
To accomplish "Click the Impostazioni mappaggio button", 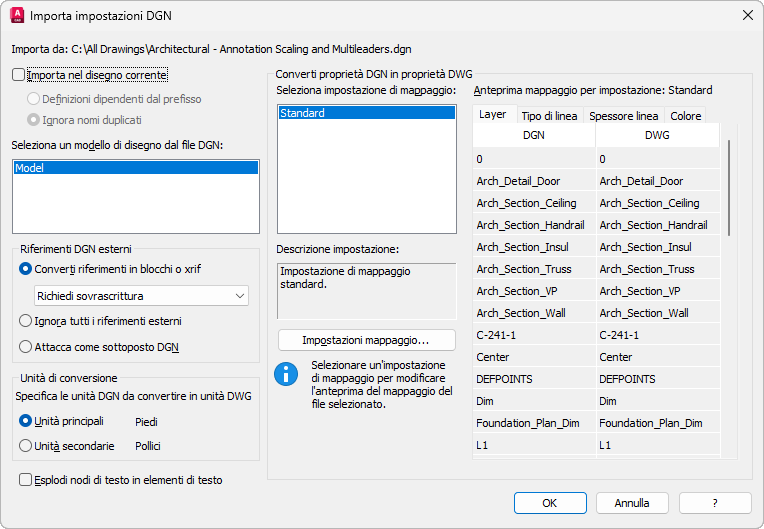I will [x=365, y=341].
